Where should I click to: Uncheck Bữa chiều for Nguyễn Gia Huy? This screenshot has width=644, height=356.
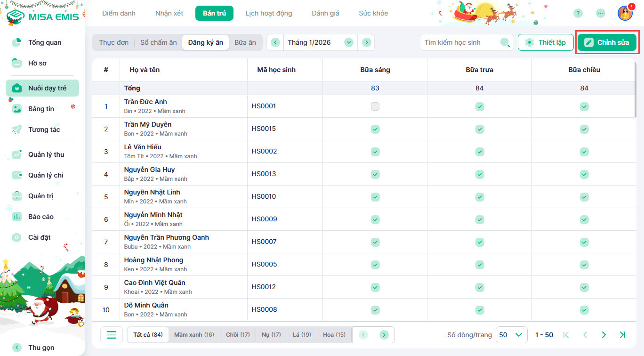[x=584, y=174]
